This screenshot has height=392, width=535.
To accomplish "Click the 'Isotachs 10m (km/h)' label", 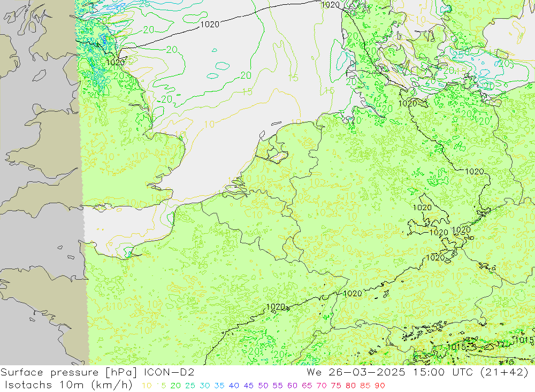I will (x=68, y=385).
